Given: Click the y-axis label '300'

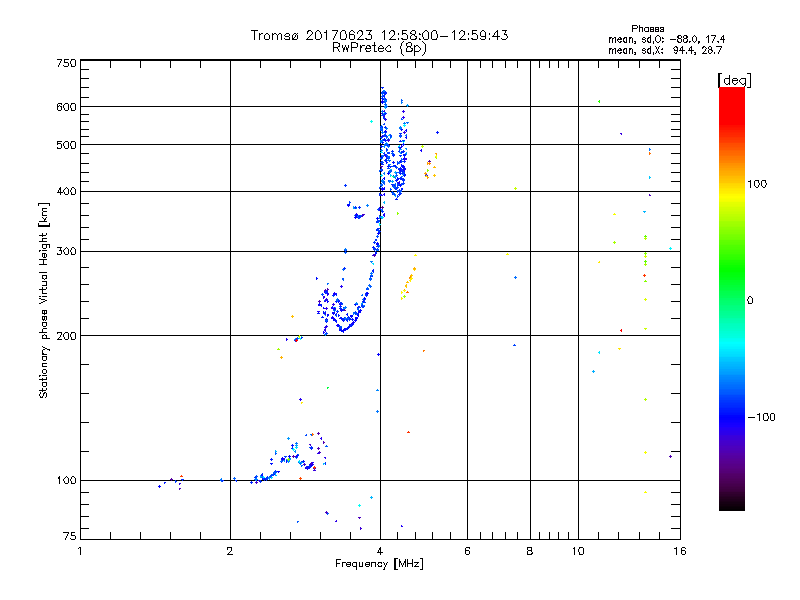Looking at the screenshot, I should tap(66, 252).
